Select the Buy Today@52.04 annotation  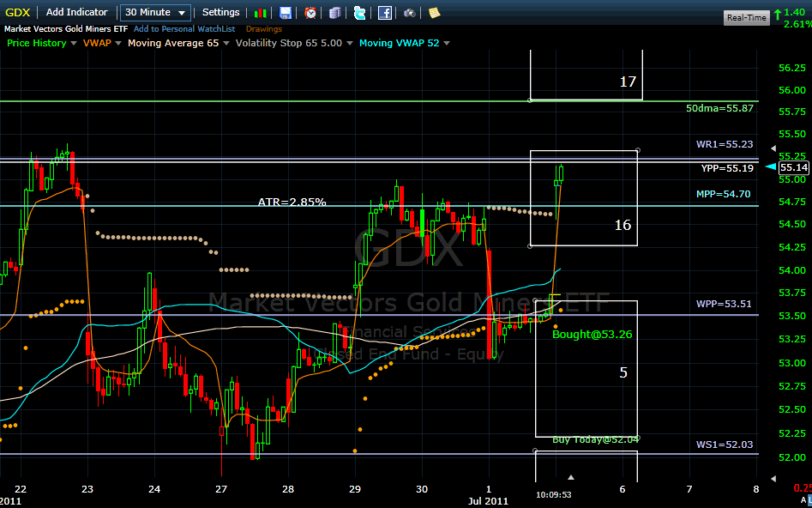595,439
